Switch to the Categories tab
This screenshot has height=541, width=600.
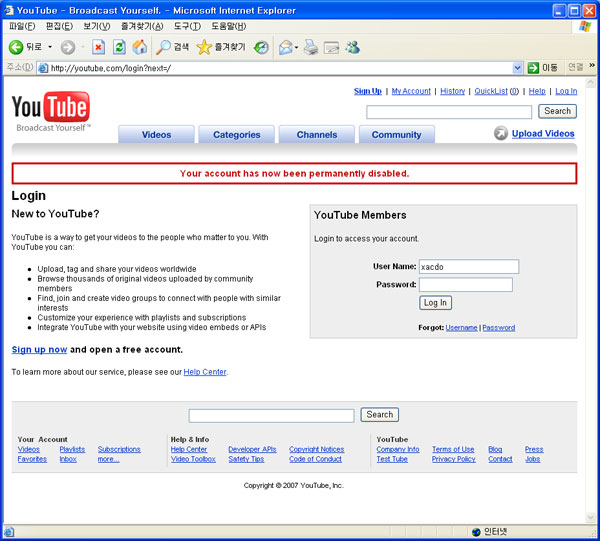click(x=236, y=134)
